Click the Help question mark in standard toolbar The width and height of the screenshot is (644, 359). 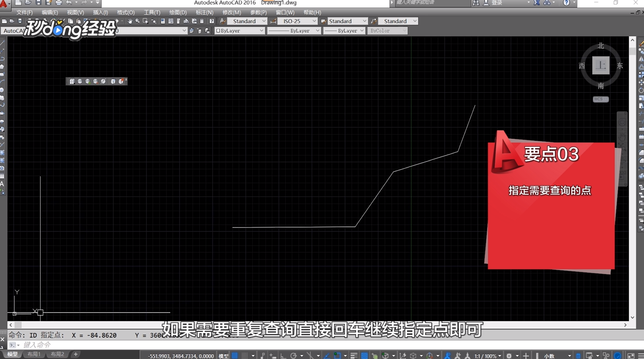[212, 21]
